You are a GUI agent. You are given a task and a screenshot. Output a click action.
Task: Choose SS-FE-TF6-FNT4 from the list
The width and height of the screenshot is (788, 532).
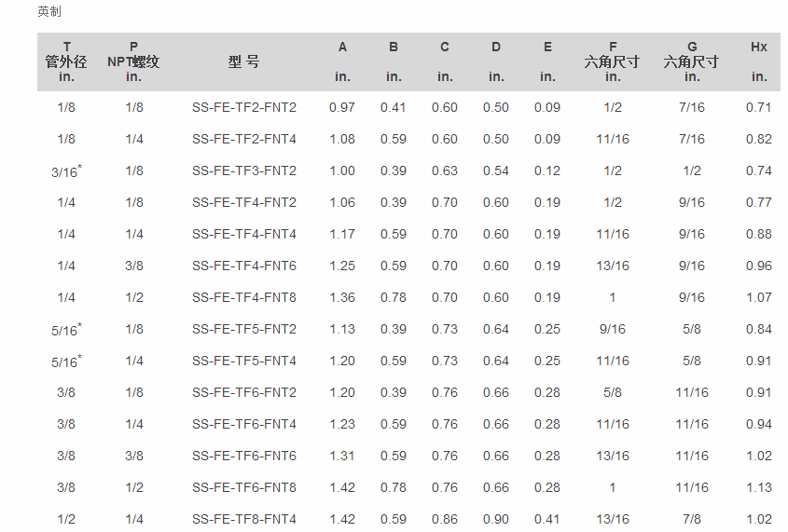(243, 424)
